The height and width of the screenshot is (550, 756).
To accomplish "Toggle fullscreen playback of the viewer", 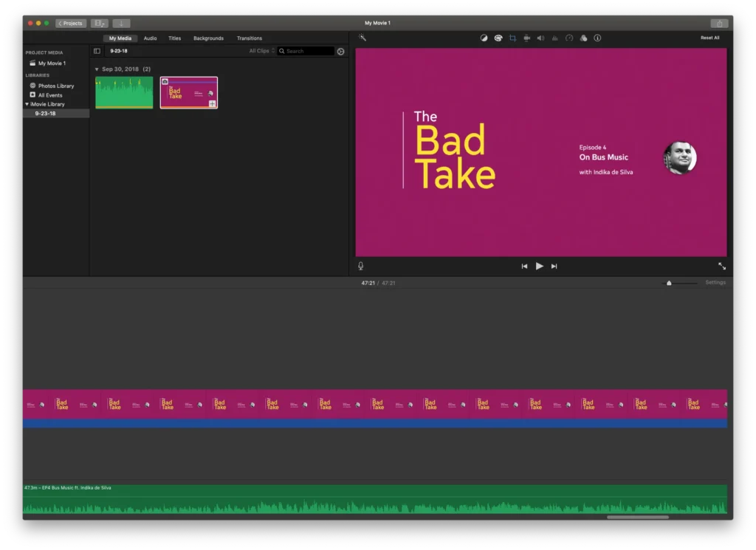I will tap(721, 266).
